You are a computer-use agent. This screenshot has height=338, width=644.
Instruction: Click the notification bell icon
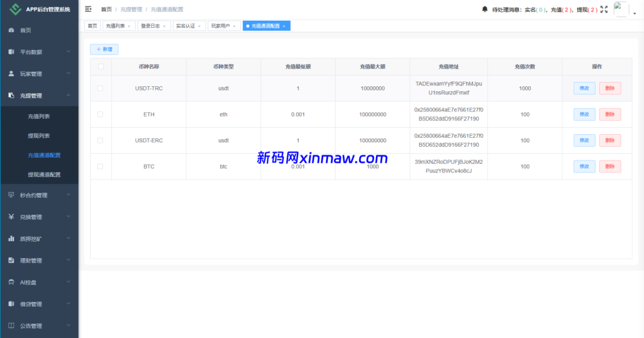[485, 9]
